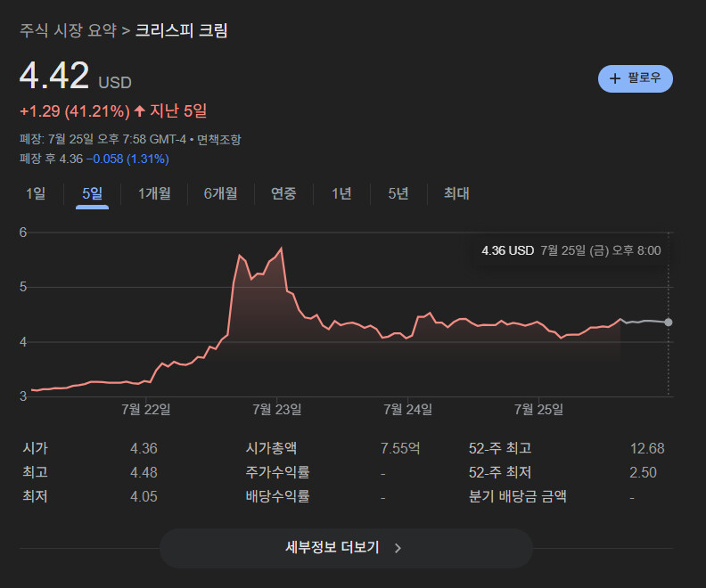This screenshot has height=588, width=706.
Task: Open 세부정보 더보기 details button
Action: [346, 548]
